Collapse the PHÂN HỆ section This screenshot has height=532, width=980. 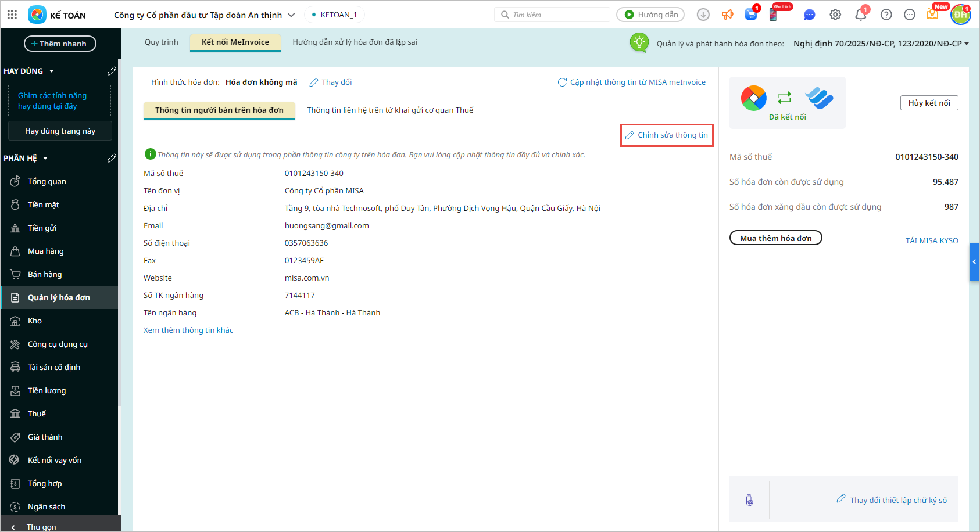(45, 158)
